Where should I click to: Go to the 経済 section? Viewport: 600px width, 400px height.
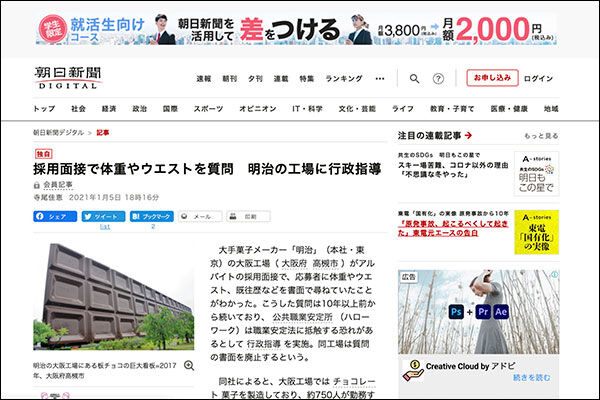coord(109,109)
